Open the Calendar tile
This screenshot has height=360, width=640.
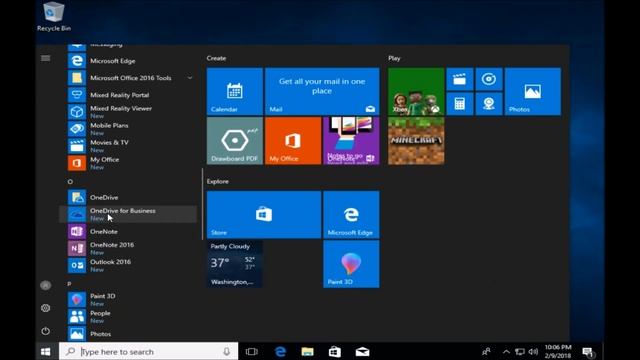[x=235, y=91]
